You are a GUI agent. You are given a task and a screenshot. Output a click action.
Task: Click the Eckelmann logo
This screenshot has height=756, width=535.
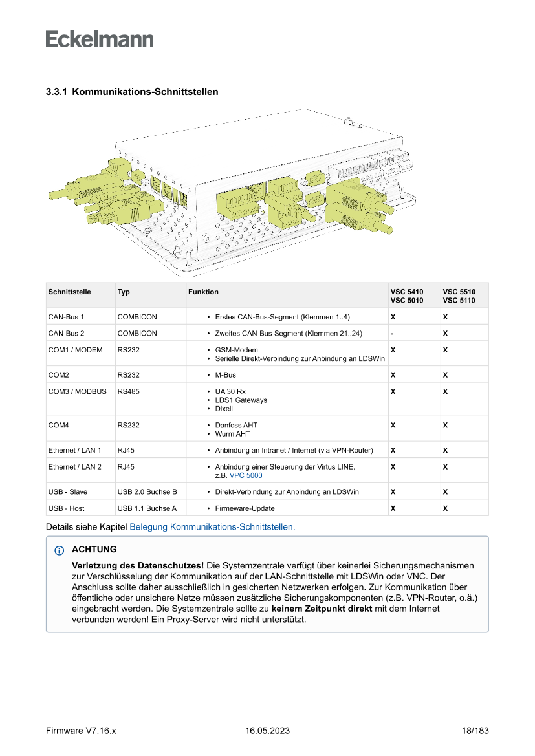[100, 39]
